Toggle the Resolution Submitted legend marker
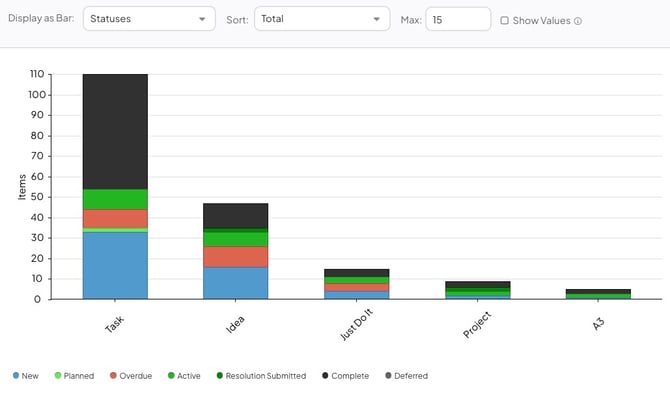Screen dimensions: 670x393 [x=220, y=375]
